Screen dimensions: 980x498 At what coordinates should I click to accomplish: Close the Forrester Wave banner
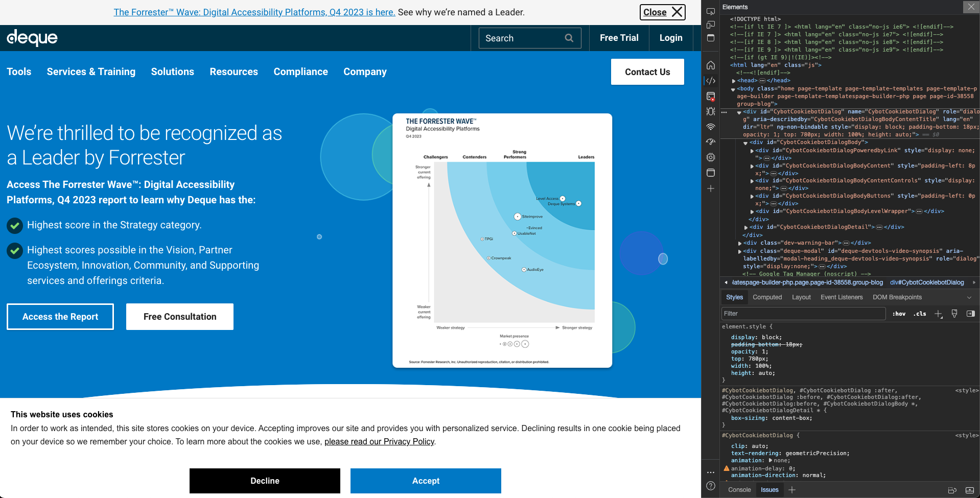coord(662,12)
